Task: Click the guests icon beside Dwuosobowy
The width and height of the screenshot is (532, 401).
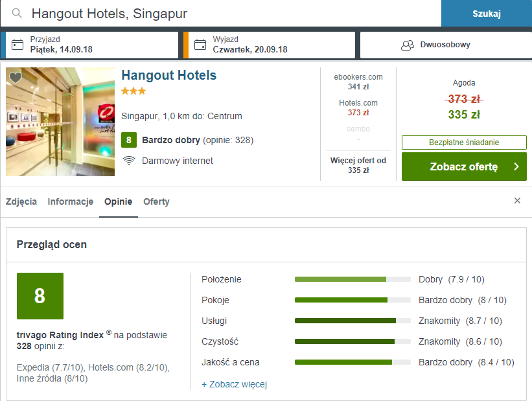Action: 408,45
